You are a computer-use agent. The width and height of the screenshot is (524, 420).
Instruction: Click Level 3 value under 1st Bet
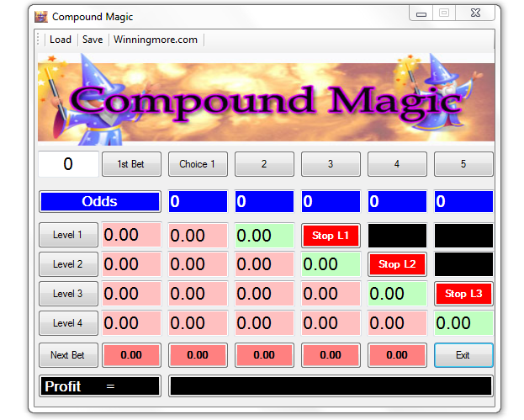pyautogui.click(x=132, y=294)
